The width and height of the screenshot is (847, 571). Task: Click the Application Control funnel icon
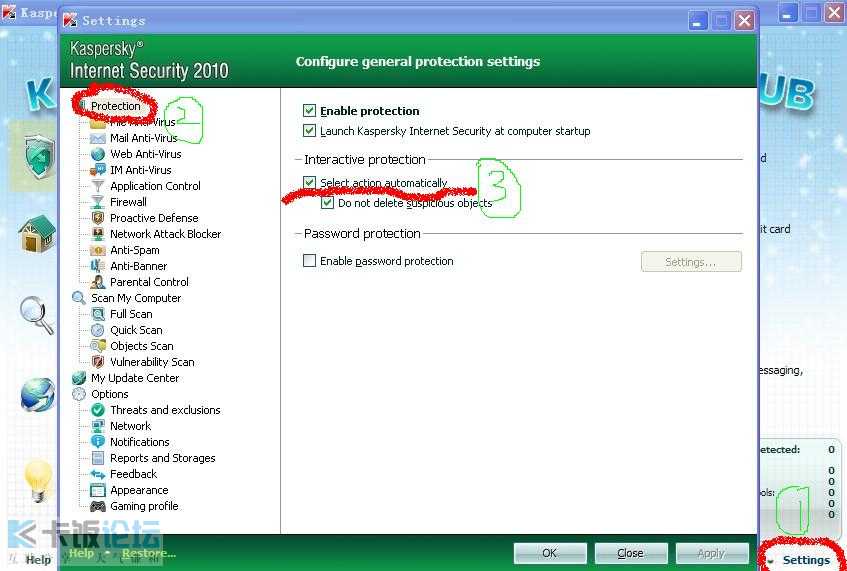(x=98, y=186)
